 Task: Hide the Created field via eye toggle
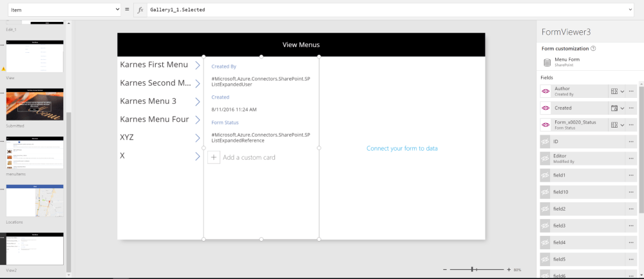point(545,108)
